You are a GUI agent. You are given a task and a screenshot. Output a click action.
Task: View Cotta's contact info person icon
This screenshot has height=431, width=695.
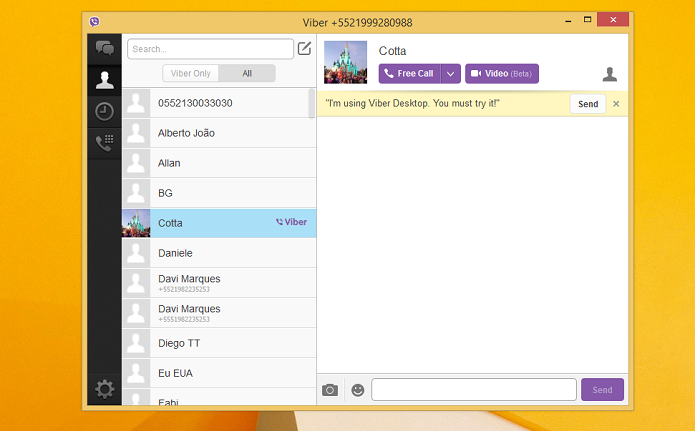[x=610, y=74]
